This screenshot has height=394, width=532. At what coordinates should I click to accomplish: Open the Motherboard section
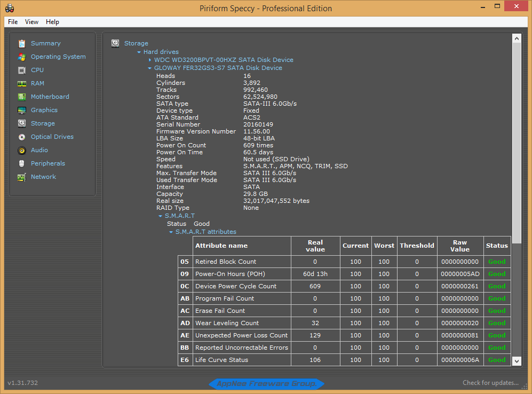(50, 97)
